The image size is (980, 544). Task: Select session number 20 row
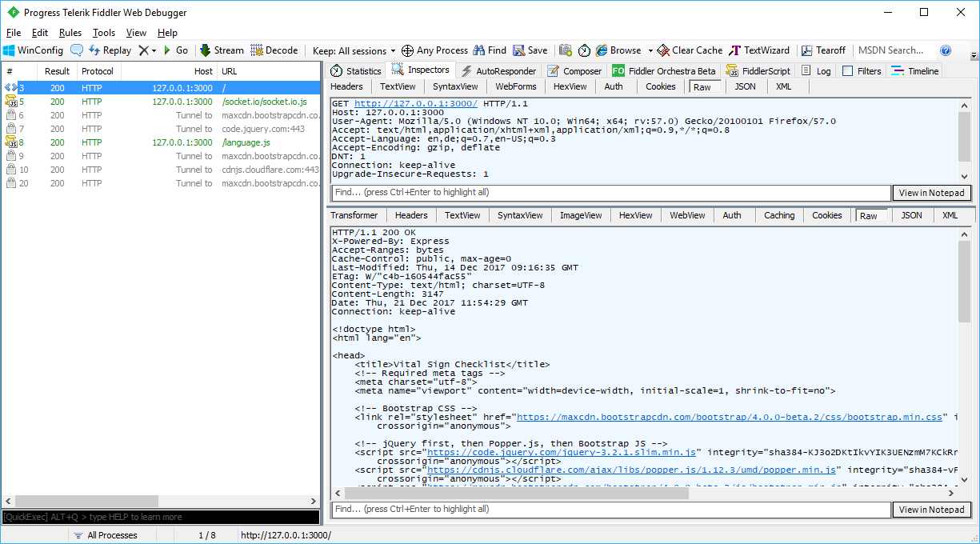tap(161, 183)
